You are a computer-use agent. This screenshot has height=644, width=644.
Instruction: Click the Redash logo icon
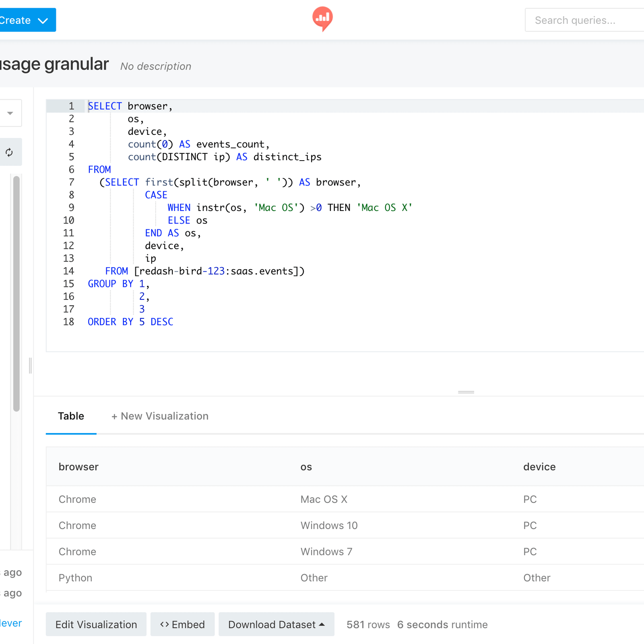(322, 19)
